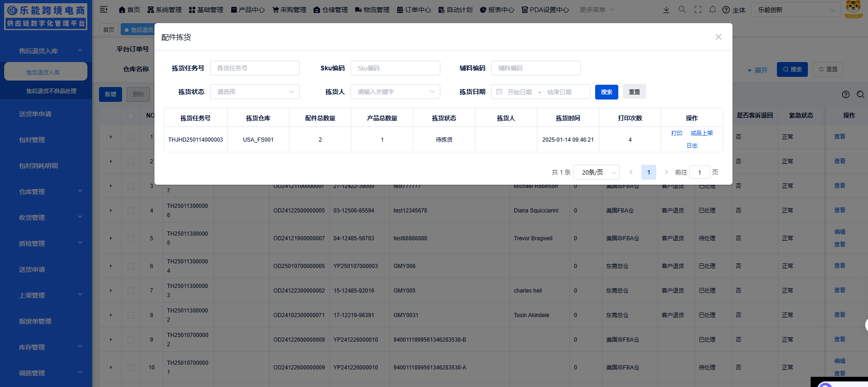Close the 配件拣货 dialog
The width and height of the screenshot is (868, 387).
tap(718, 37)
